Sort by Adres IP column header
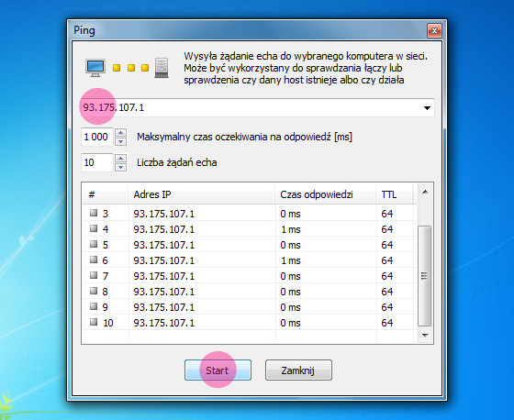 point(202,194)
